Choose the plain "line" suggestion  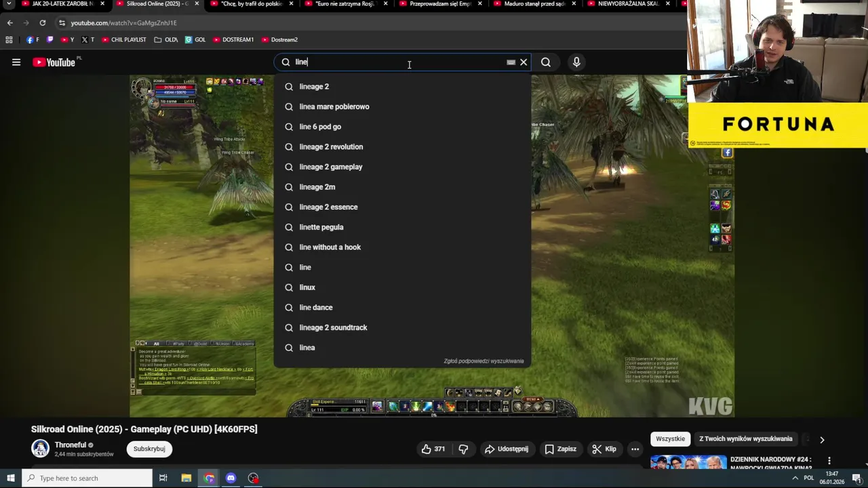pos(402,267)
